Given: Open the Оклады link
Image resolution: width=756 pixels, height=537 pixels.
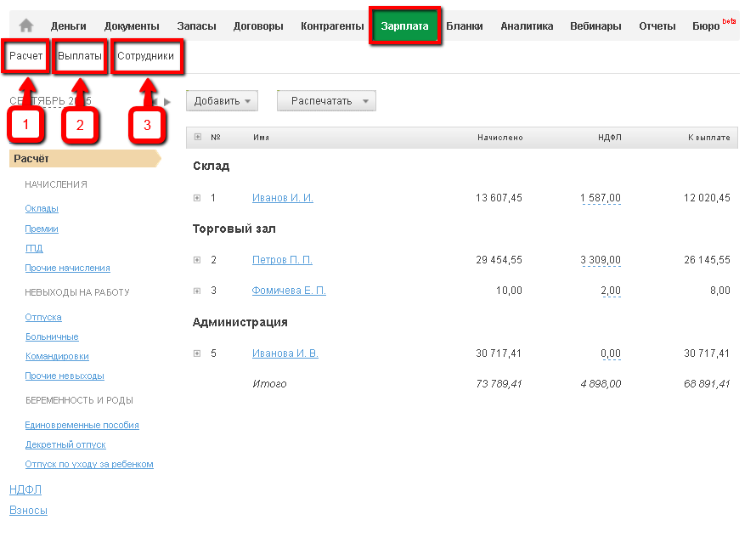Looking at the screenshot, I should click(42, 208).
